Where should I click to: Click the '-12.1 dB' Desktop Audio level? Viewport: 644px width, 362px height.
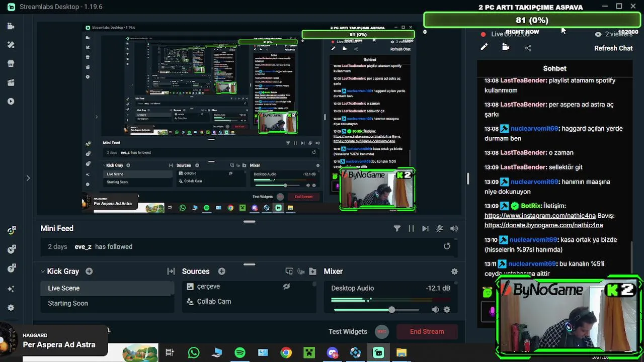(438, 288)
